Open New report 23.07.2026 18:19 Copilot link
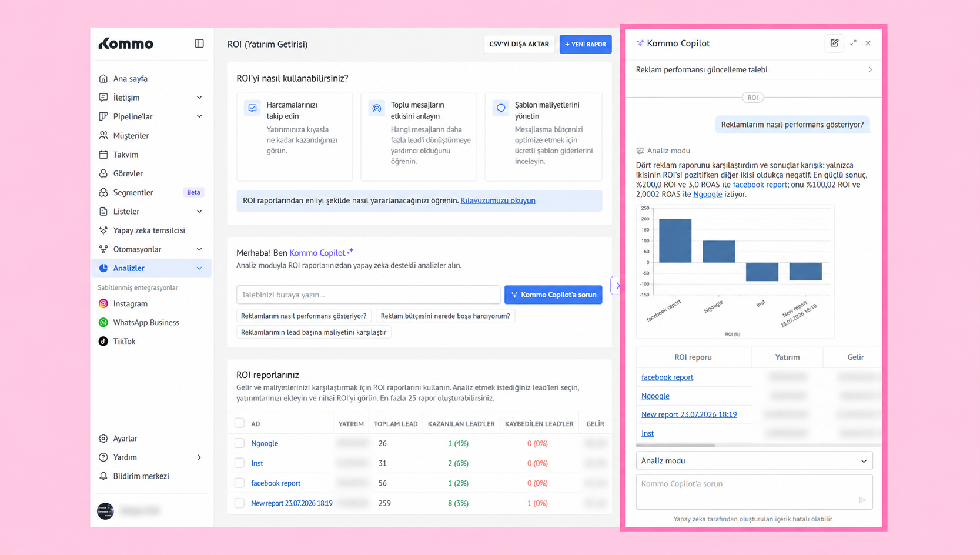Viewport: 980px width, 555px height. tap(689, 414)
